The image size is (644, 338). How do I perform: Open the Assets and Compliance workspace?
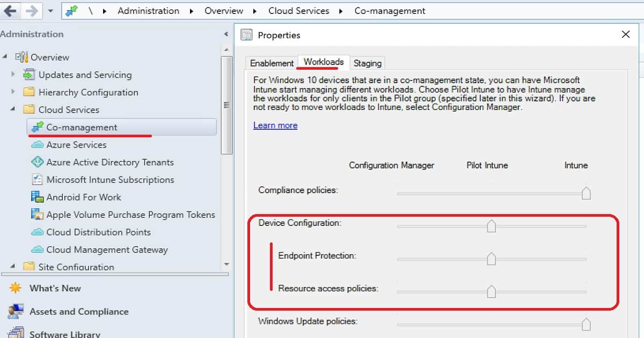[78, 312]
